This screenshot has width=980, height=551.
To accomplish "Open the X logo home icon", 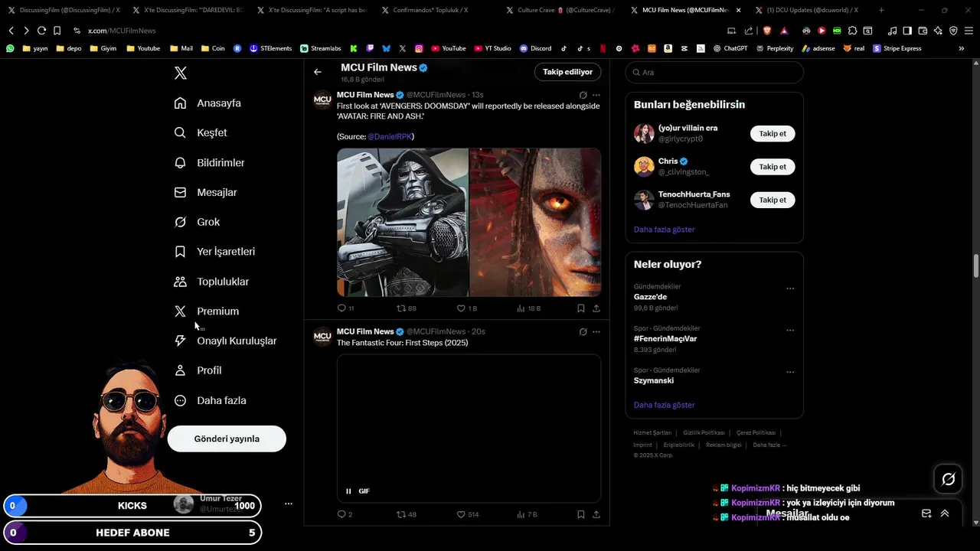I will point(180,73).
